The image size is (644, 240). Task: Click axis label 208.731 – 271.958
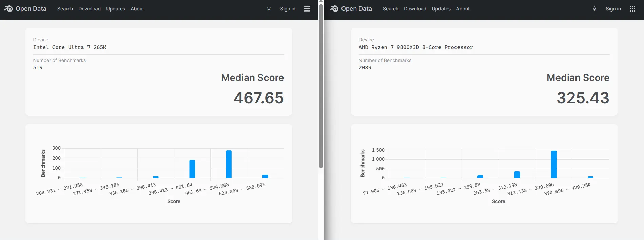pos(60,189)
